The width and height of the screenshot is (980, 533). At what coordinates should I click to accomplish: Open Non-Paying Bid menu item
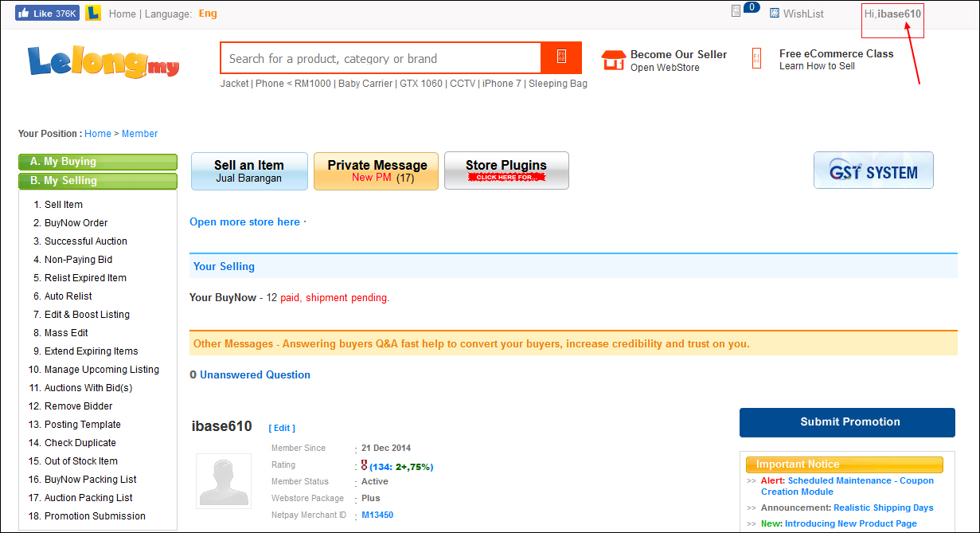click(78, 260)
